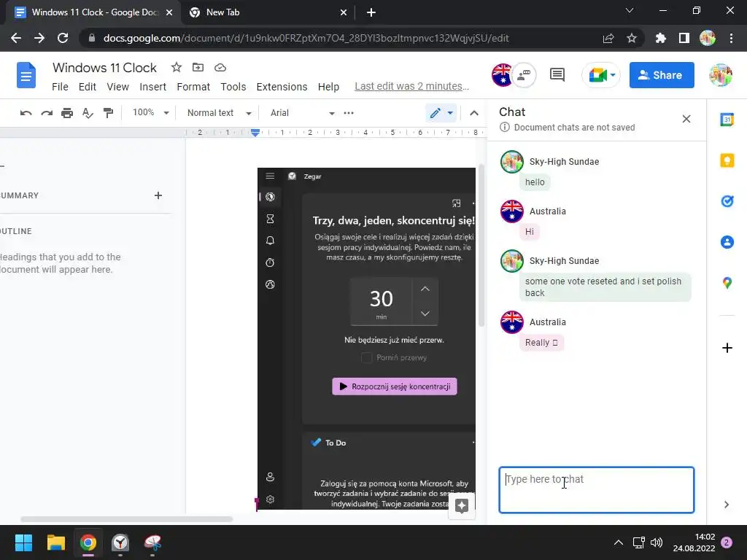Open the Normal text style dropdown
This screenshot has width=747, height=560.
point(219,113)
